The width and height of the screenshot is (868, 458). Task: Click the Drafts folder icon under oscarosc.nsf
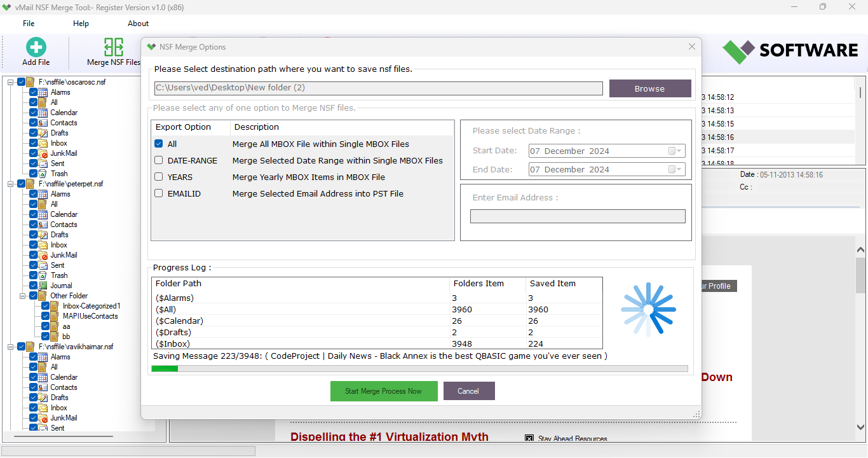click(x=43, y=133)
